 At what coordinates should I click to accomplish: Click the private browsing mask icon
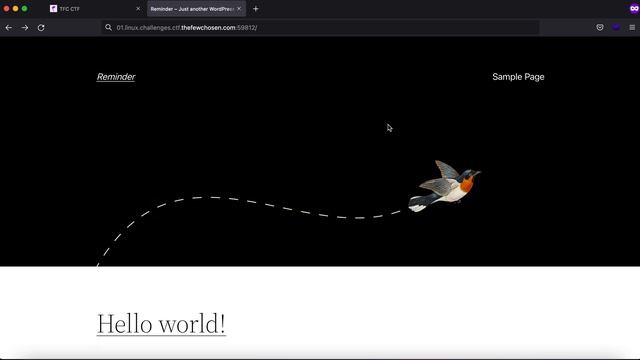[634, 9]
